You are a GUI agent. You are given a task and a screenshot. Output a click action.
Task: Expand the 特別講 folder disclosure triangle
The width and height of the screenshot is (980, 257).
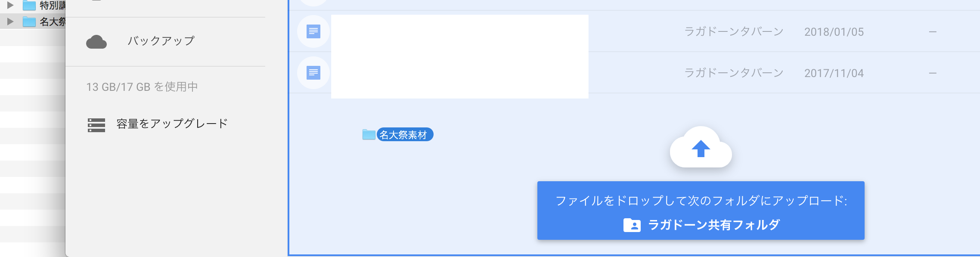[x=10, y=5]
